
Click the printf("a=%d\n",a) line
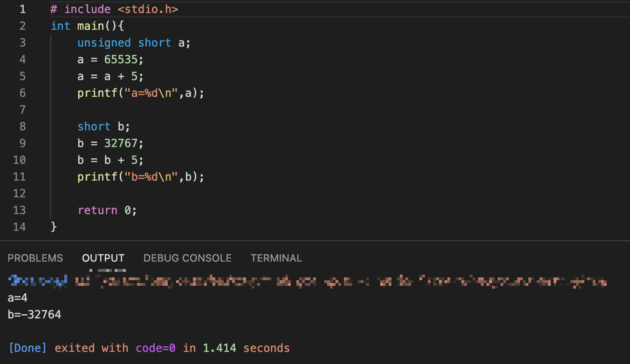[141, 93]
